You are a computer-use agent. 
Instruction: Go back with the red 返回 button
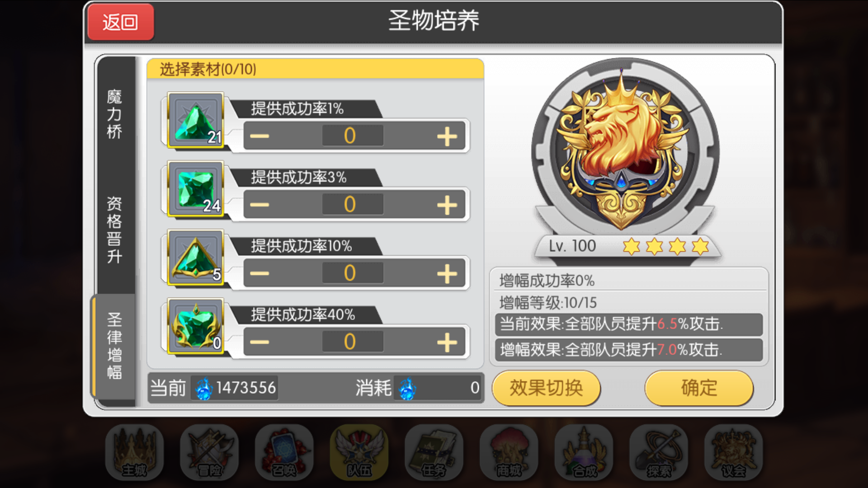click(x=121, y=22)
